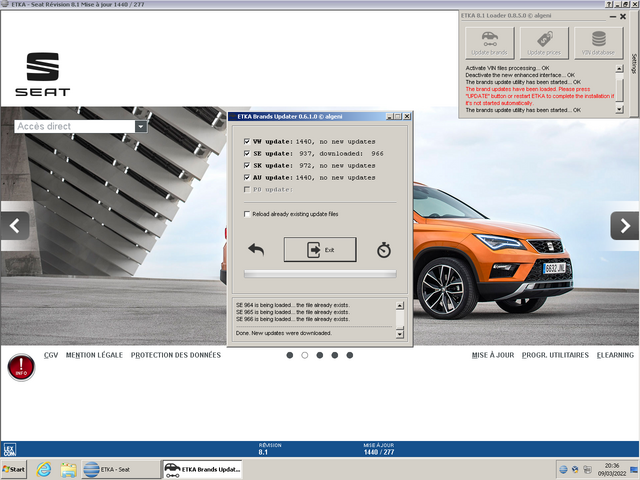Image resolution: width=640 pixels, height=480 pixels.
Task: Click the loader log scrollbar thumb
Action: (619, 89)
